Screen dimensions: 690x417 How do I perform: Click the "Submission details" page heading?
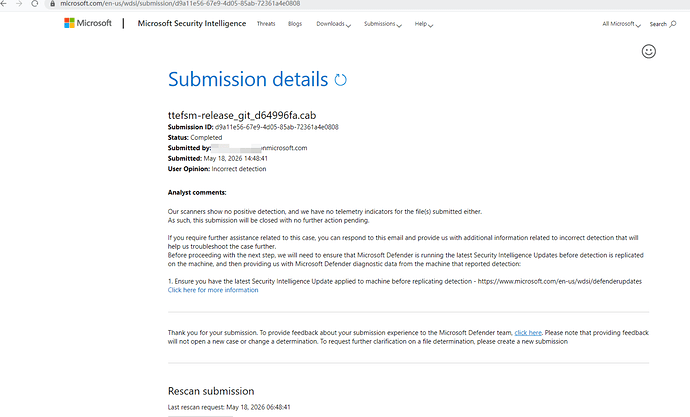(248, 80)
